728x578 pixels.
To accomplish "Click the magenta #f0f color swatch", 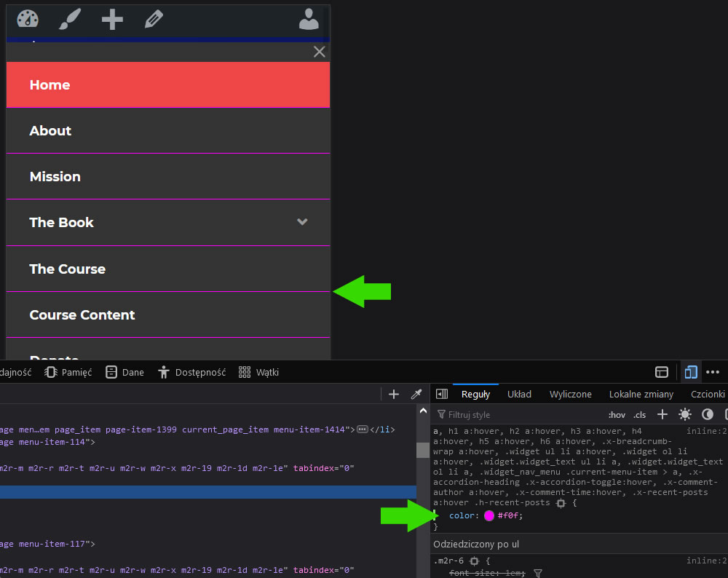I will [x=489, y=515].
